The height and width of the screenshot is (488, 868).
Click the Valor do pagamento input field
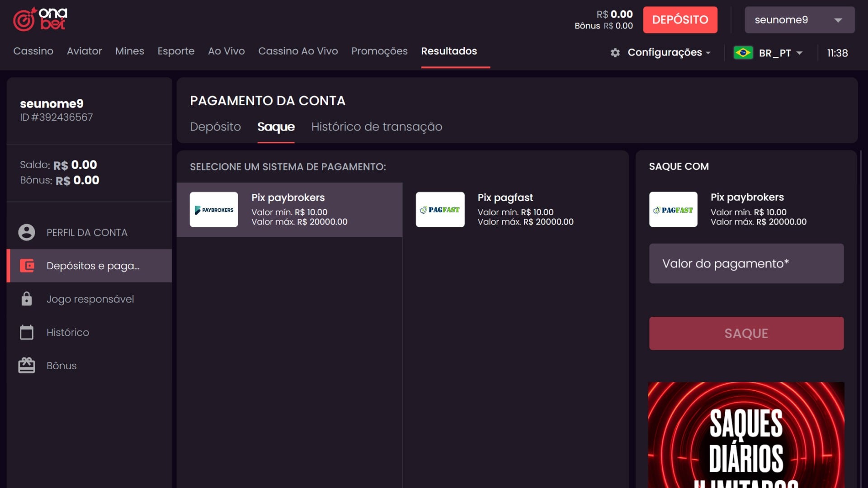click(746, 263)
